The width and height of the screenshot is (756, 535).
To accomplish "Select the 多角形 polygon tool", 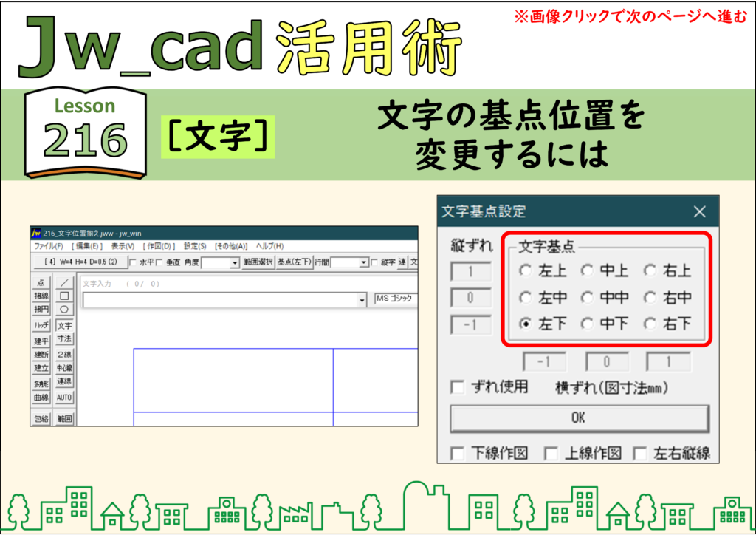I will pos(41,384).
